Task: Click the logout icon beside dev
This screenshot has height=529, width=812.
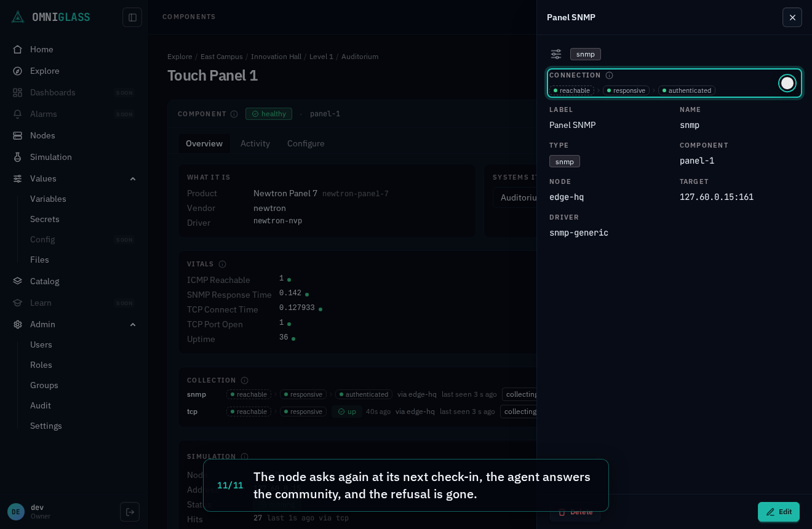Action: coord(130,512)
